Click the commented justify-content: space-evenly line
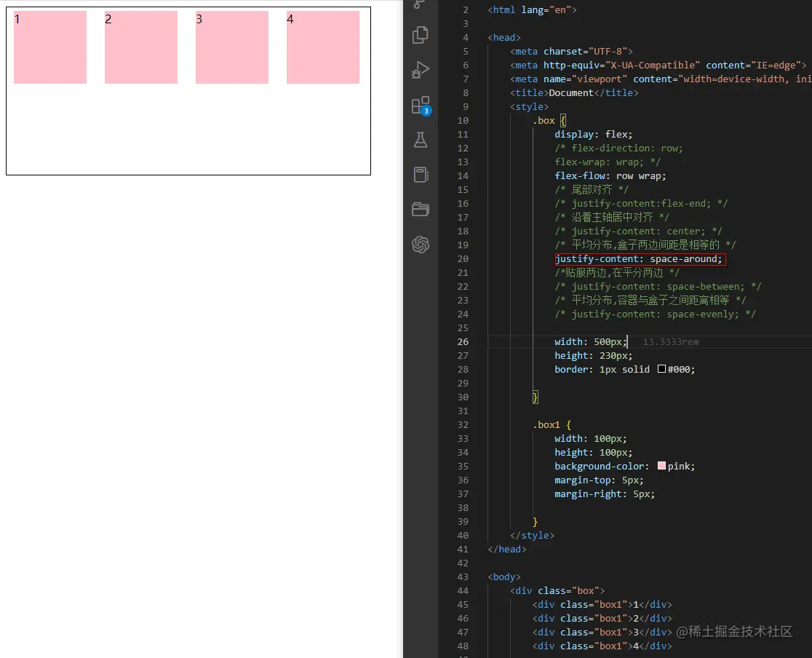Screen dimensions: 812x658 655,314
